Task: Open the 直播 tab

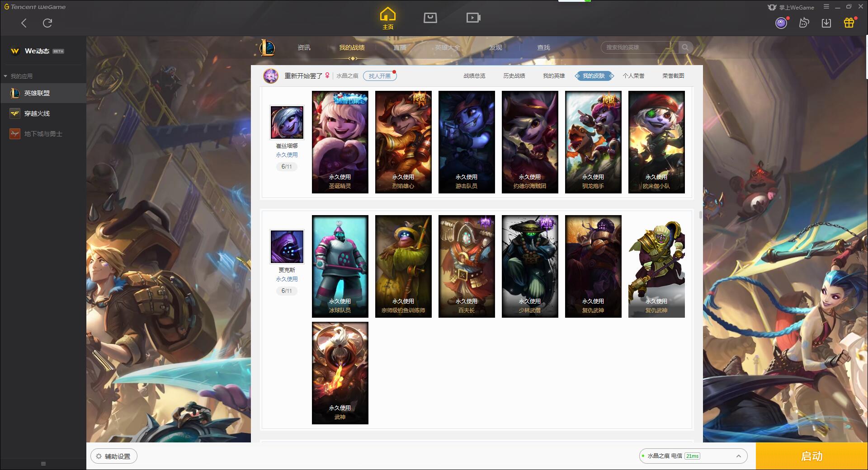Action: coord(400,47)
